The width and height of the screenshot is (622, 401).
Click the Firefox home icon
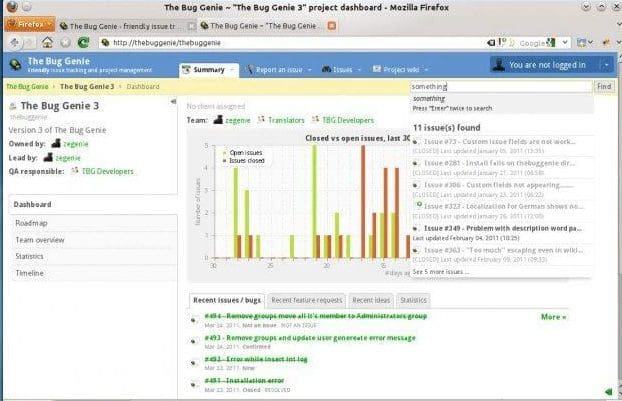coord(47,43)
